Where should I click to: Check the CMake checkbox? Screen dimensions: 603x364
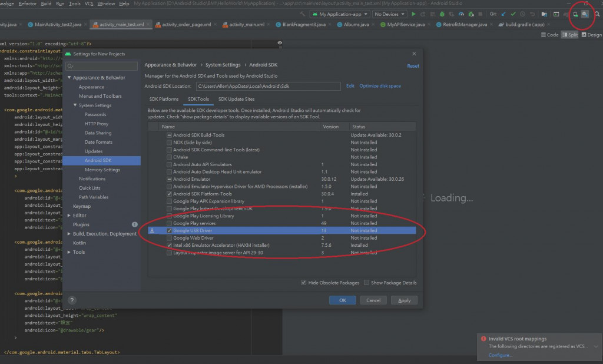pos(169,157)
